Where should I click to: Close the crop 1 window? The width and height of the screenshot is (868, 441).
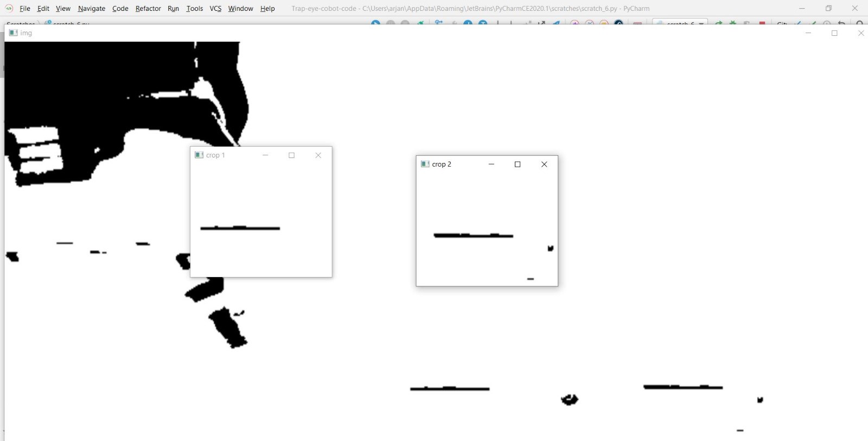318,155
